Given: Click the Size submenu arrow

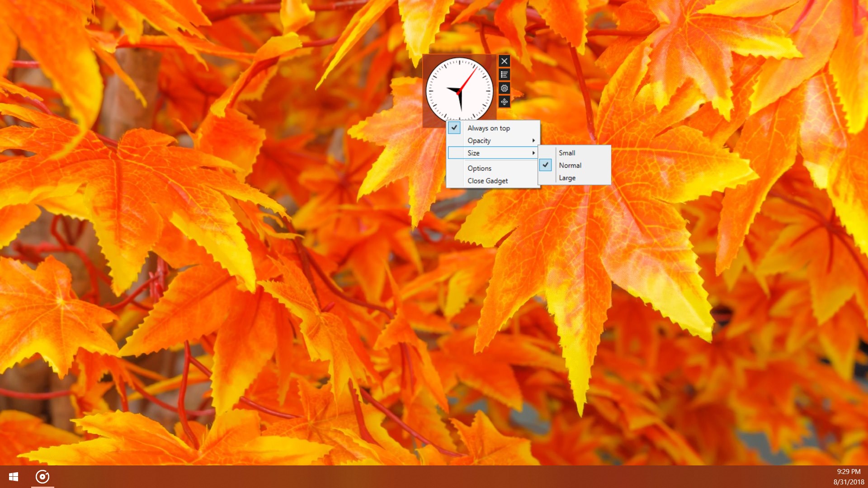Looking at the screenshot, I should coord(533,153).
